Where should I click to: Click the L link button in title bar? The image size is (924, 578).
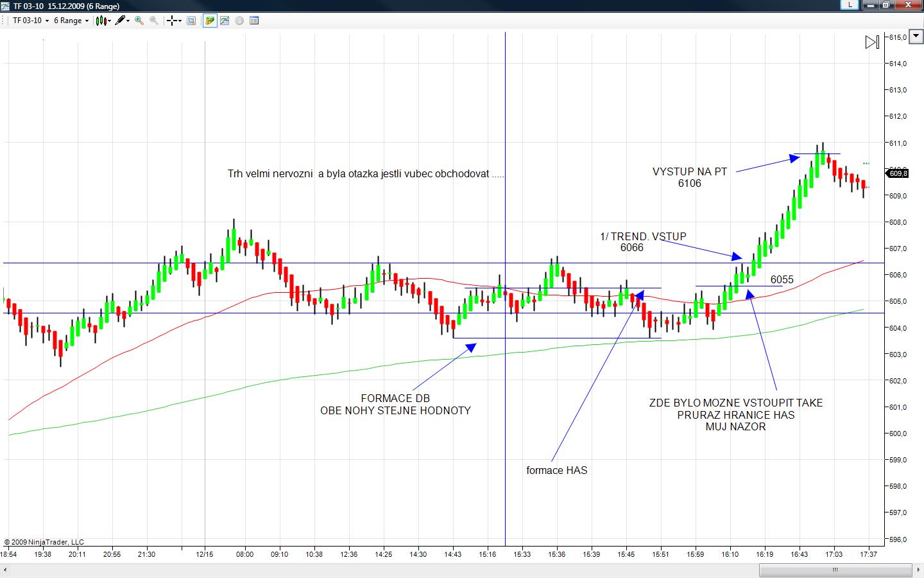pyautogui.click(x=850, y=5)
